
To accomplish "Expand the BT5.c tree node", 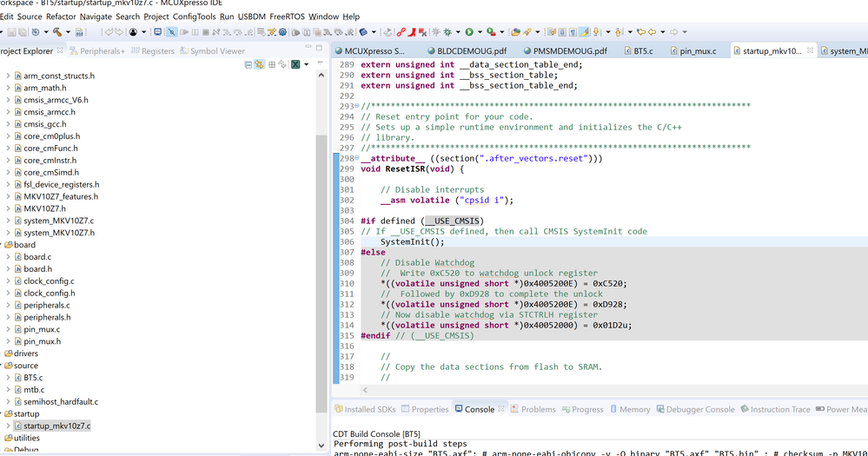I will 8,378.
